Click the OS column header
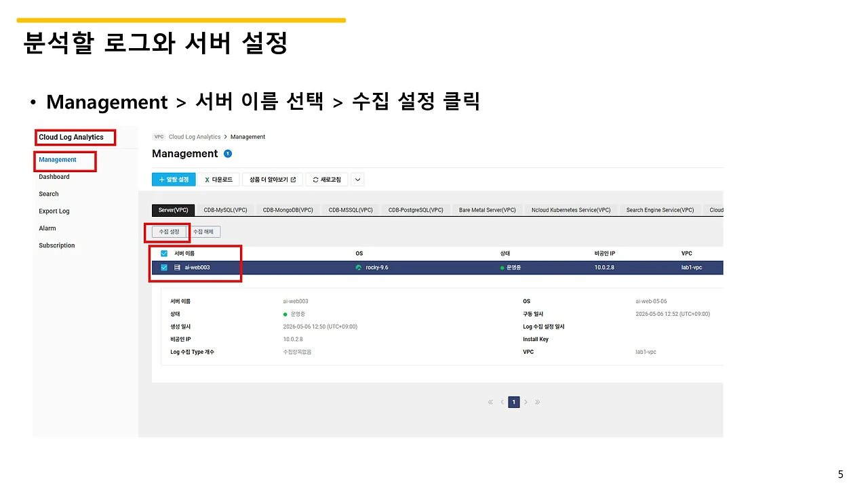 (x=359, y=253)
